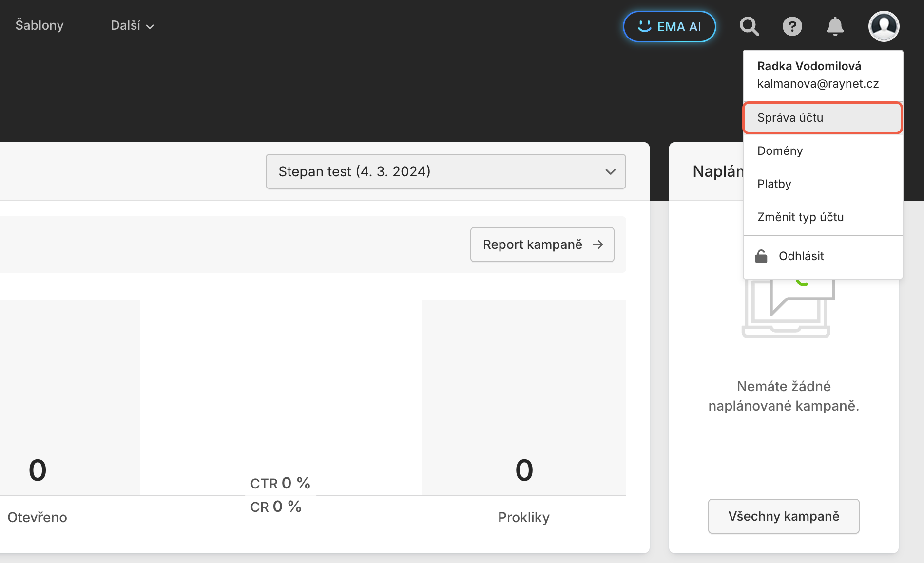
Task: Choose Domény from the user menu
Action: click(x=823, y=151)
